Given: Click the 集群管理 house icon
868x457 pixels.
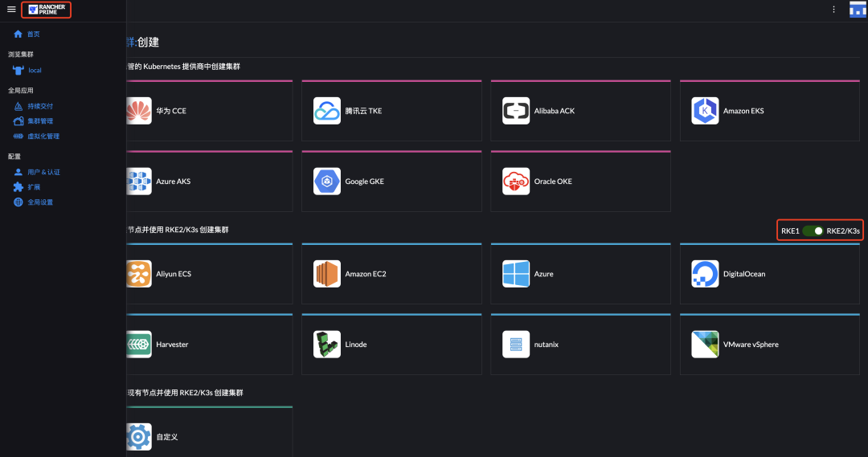Looking at the screenshot, I should [x=18, y=121].
